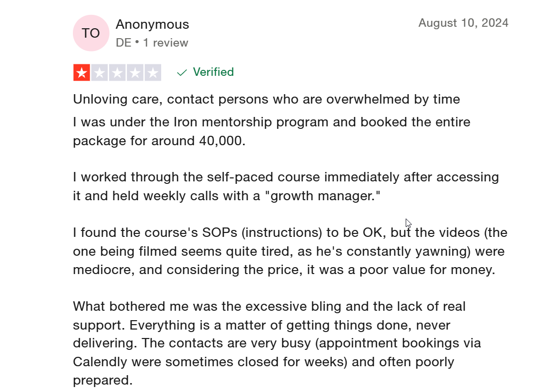
Task: Open the Anonymous reviewer profile name
Action: [x=152, y=24]
